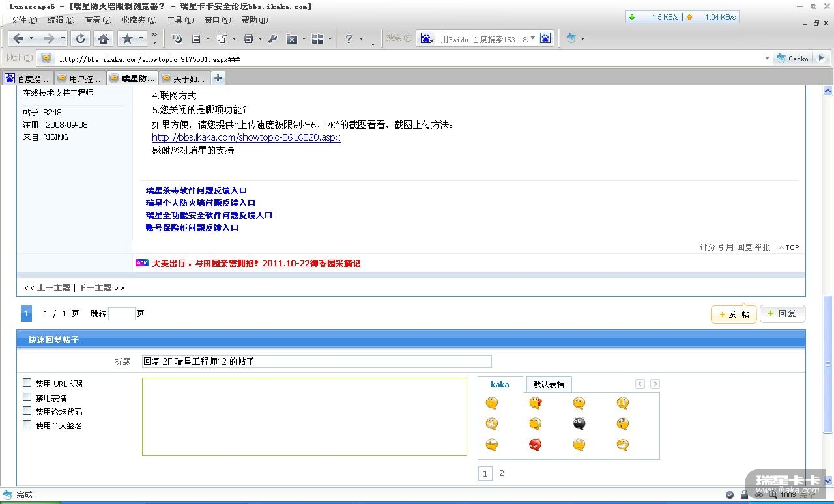
Task: Click the new tab toolbar icon
Action: 222,38
